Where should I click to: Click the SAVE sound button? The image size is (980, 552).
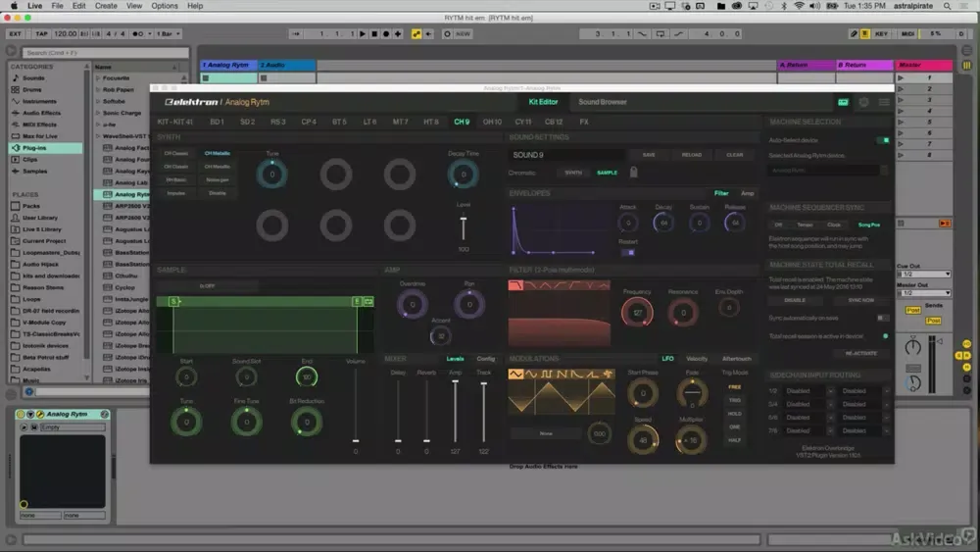tap(649, 154)
